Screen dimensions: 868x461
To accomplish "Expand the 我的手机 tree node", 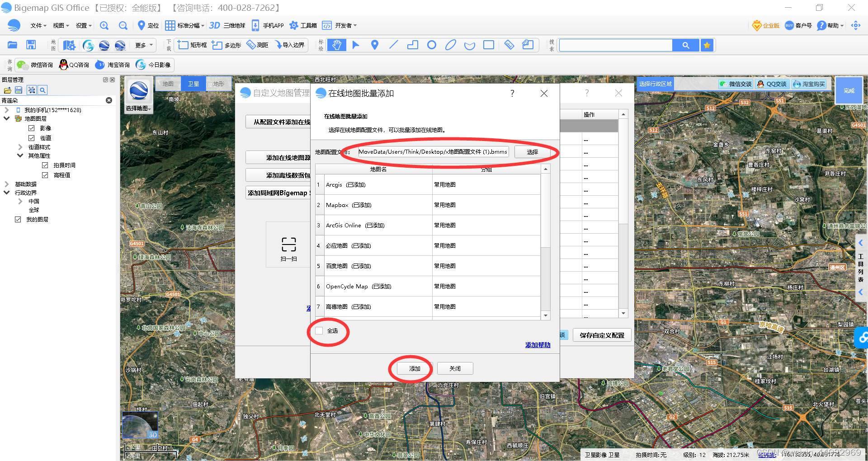I will pos(7,110).
